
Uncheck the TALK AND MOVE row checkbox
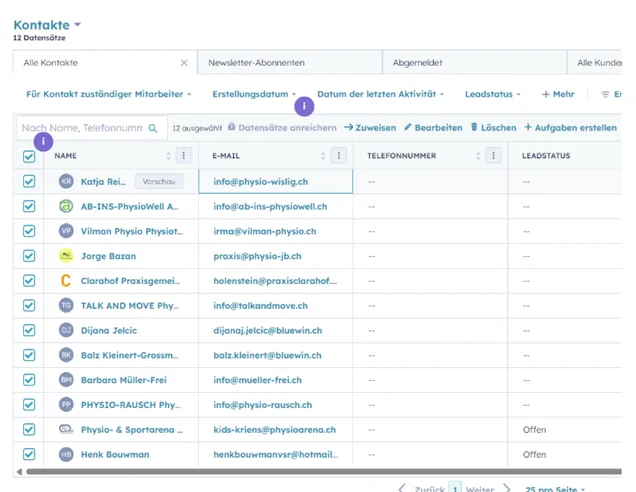[29, 305]
